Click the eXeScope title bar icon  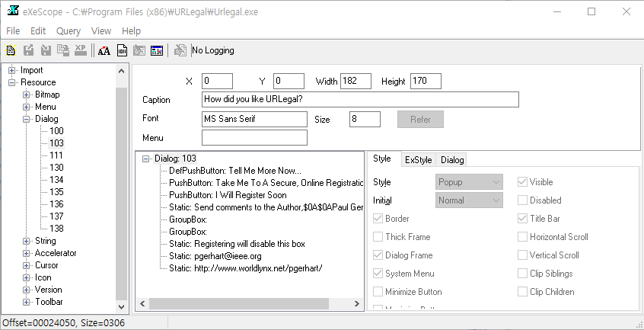[x=13, y=11]
